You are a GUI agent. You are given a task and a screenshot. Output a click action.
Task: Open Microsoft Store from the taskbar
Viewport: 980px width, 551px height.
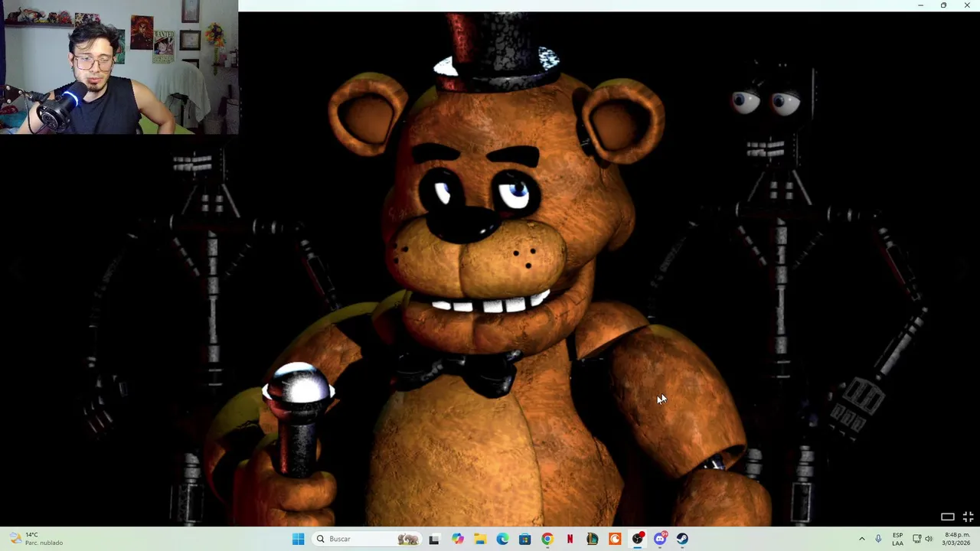coord(524,539)
